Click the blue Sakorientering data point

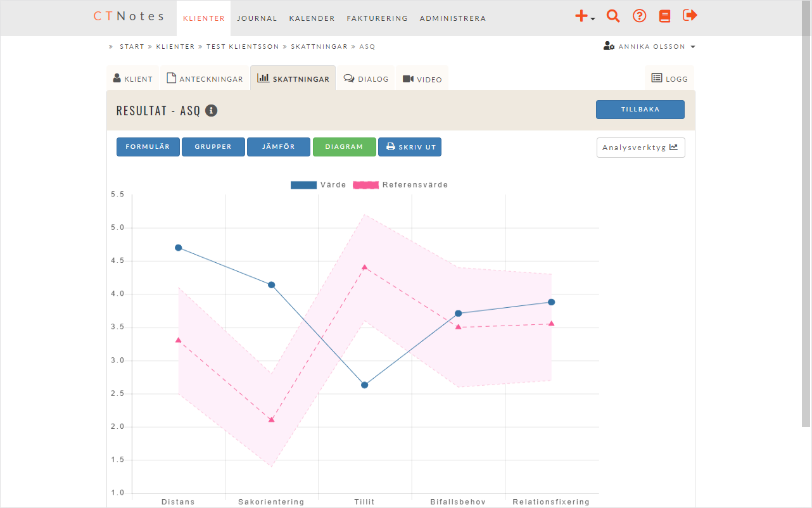click(x=272, y=285)
